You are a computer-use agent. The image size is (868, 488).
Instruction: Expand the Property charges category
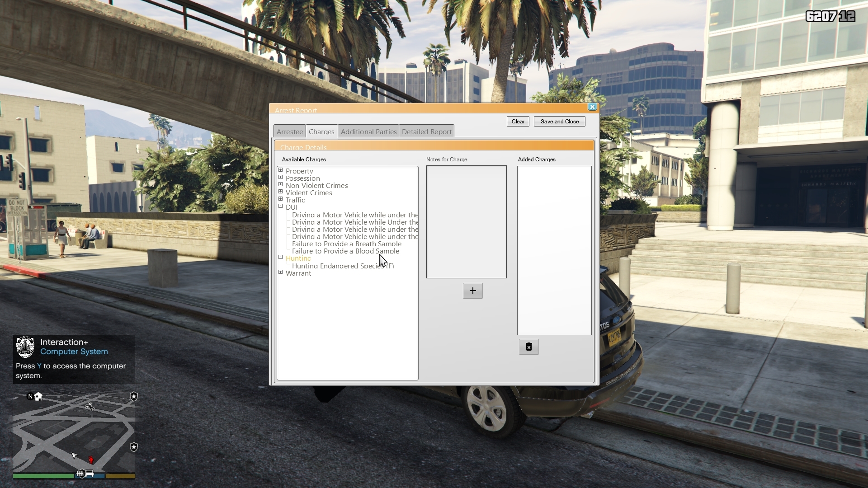[x=281, y=170]
